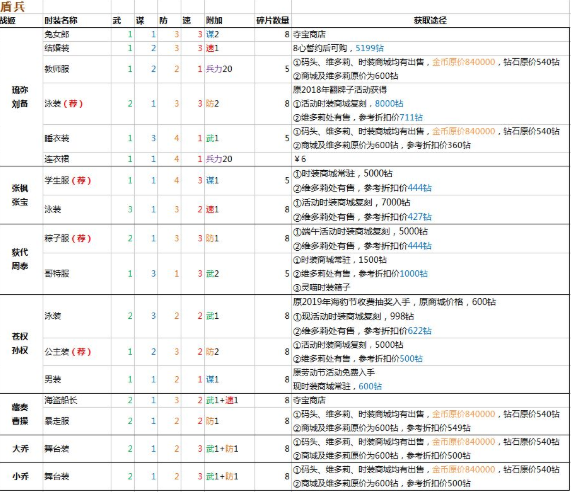Click the 参考折扣价500钻 line in 公主装 row
This screenshot has height=493, width=573.
358,359
